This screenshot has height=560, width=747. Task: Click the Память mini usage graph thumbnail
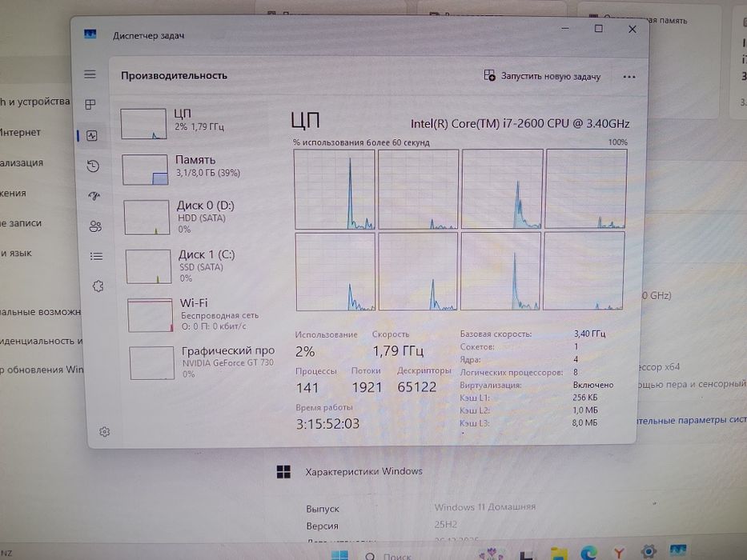pos(145,170)
